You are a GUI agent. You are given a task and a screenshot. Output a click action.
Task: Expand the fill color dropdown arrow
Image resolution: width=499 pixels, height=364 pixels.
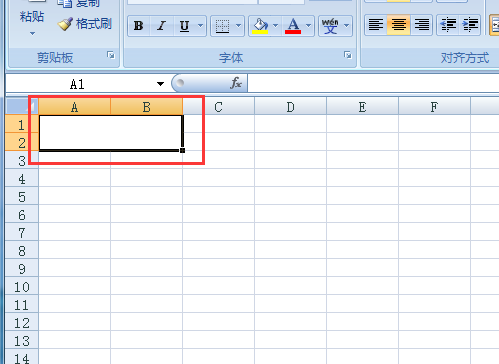tap(276, 26)
